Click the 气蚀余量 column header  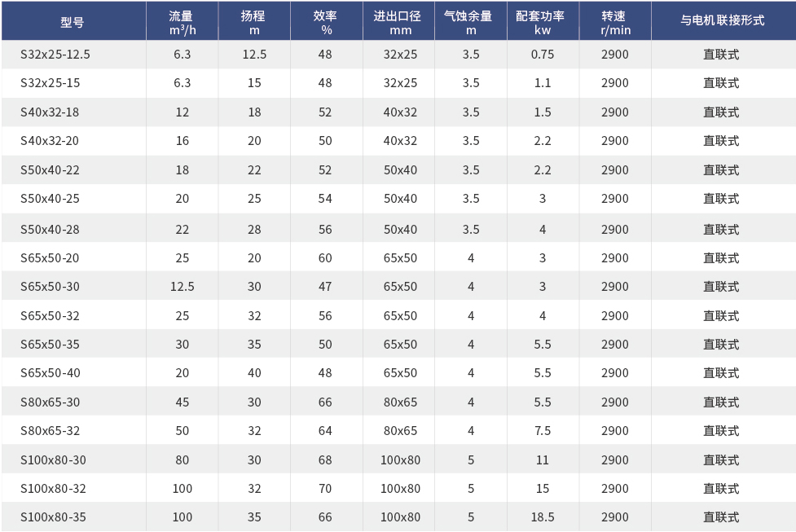pos(470,22)
